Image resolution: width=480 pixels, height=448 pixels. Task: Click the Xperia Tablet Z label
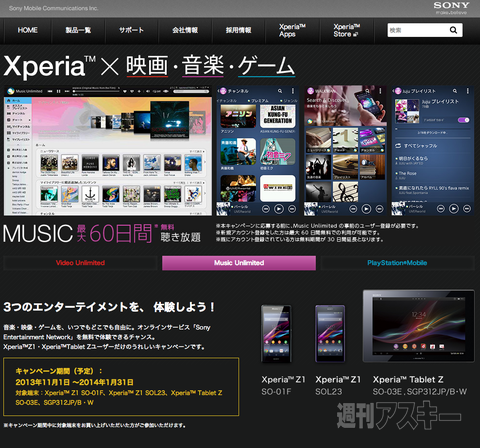[420, 385]
